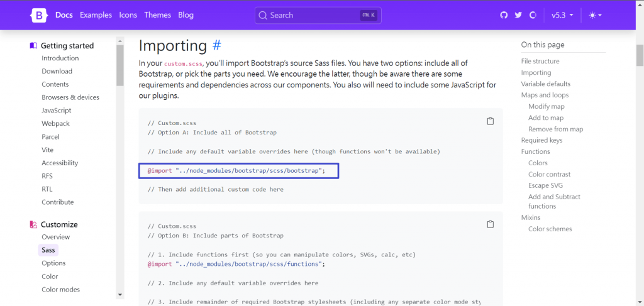
Task: Open Introduction in sidebar
Action: [x=60, y=58]
